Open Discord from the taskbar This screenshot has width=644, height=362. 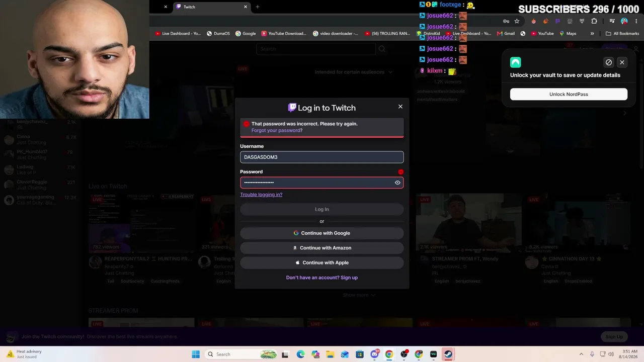(374, 354)
